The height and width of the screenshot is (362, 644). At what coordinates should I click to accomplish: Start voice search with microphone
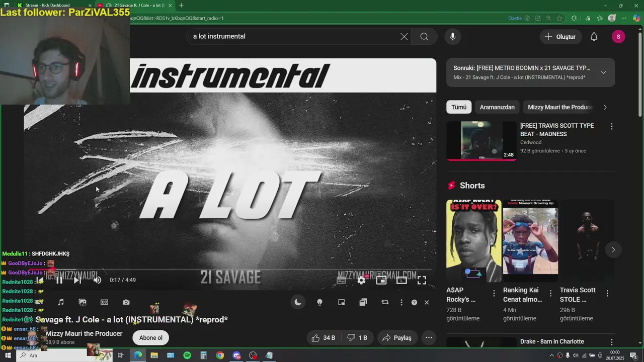click(x=453, y=36)
